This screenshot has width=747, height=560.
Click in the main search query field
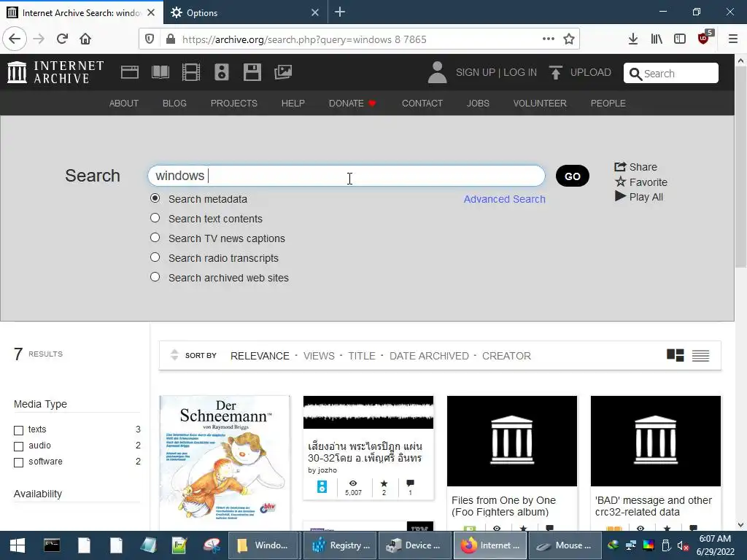click(x=347, y=176)
